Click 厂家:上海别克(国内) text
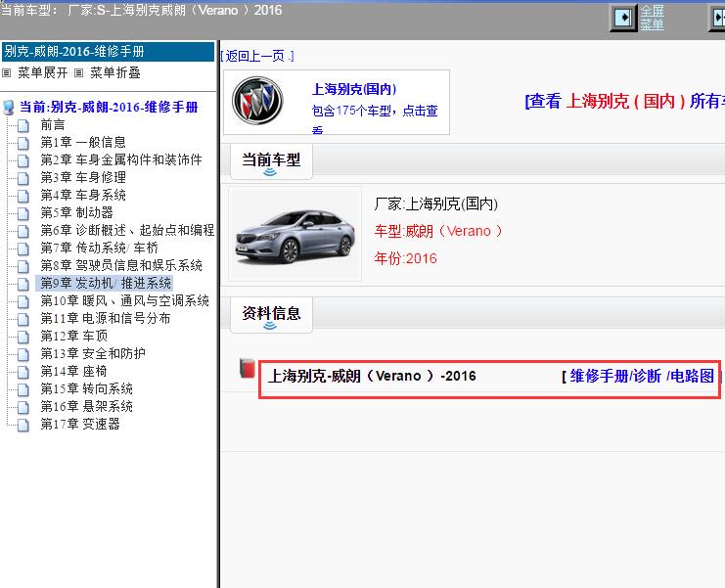This screenshot has width=725, height=588. [436, 204]
